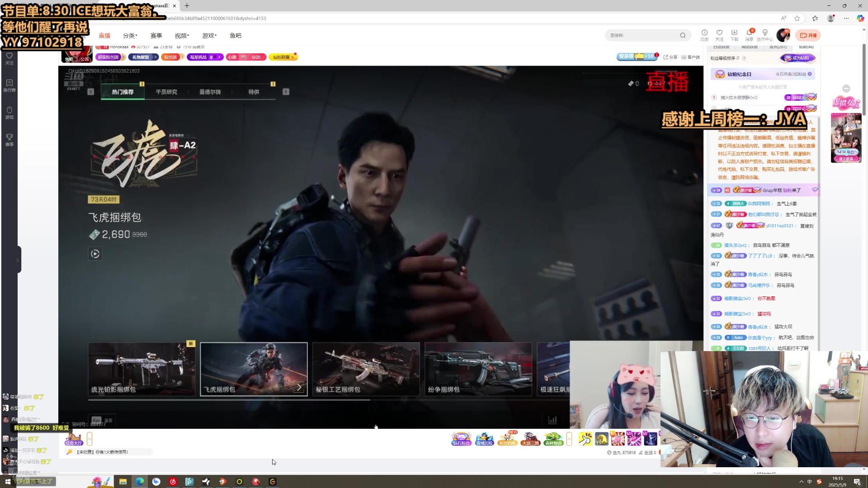Open 消息 notification bell icon
This screenshot has width=868, height=488.
click(x=749, y=33)
